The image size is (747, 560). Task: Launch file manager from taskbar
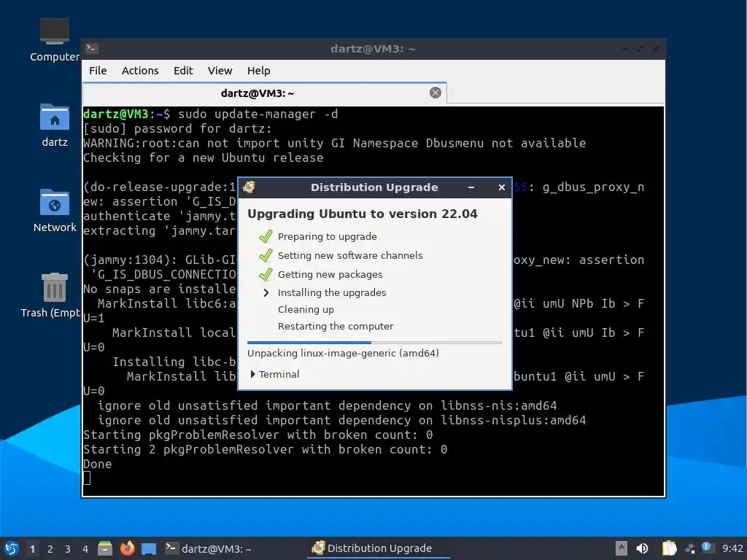(105, 548)
